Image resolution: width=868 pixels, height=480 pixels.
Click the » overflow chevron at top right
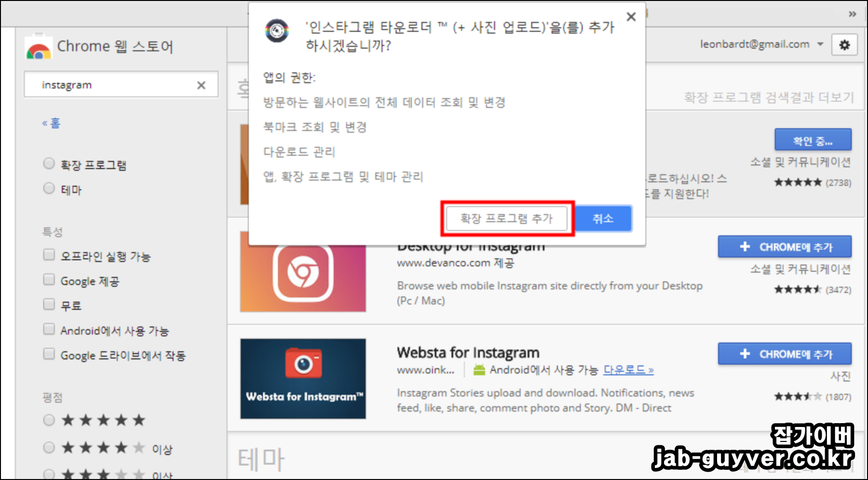click(852, 14)
